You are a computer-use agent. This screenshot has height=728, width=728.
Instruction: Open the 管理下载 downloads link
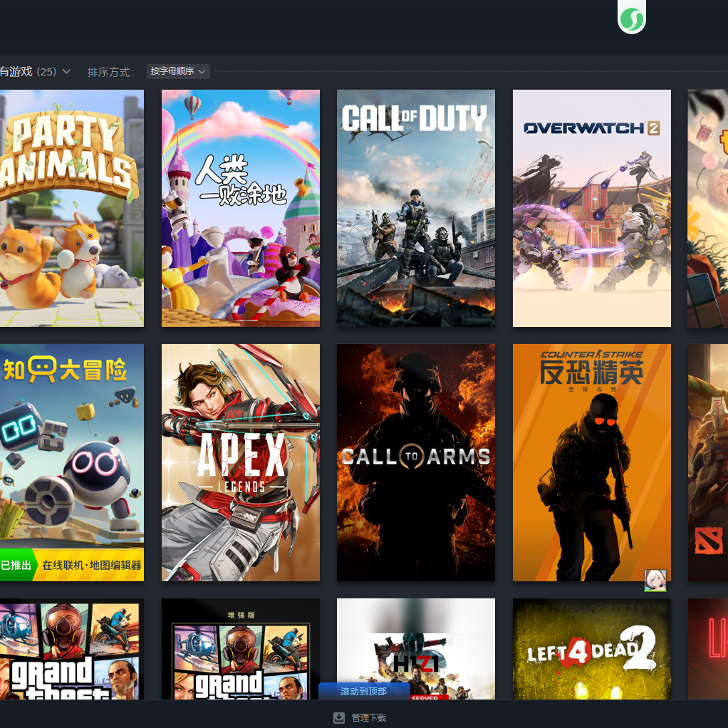click(369, 717)
